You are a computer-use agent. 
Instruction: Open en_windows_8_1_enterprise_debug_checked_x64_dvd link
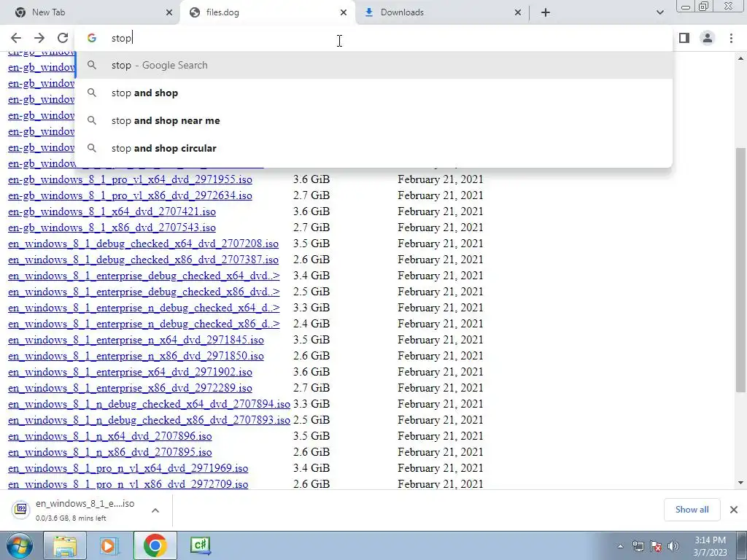tap(144, 276)
